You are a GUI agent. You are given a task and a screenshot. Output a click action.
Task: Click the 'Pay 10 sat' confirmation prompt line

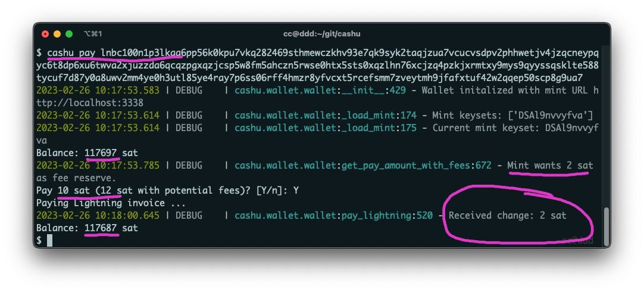coord(167,191)
